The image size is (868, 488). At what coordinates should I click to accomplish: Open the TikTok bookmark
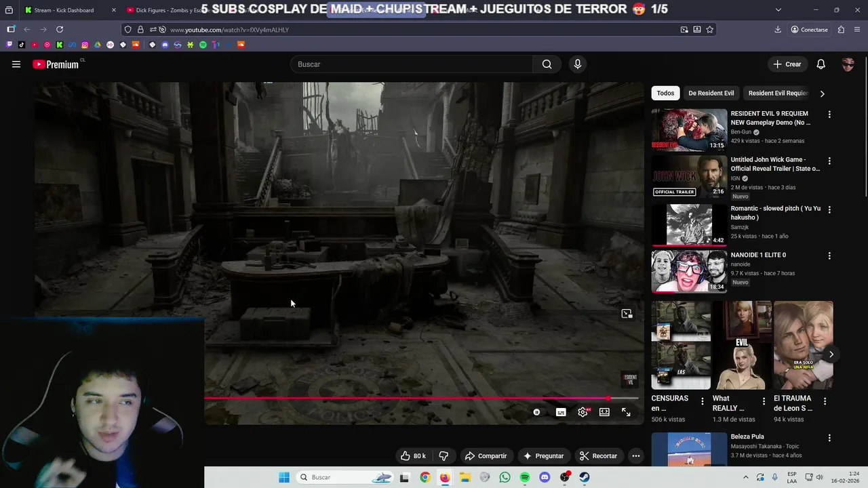point(22,45)
